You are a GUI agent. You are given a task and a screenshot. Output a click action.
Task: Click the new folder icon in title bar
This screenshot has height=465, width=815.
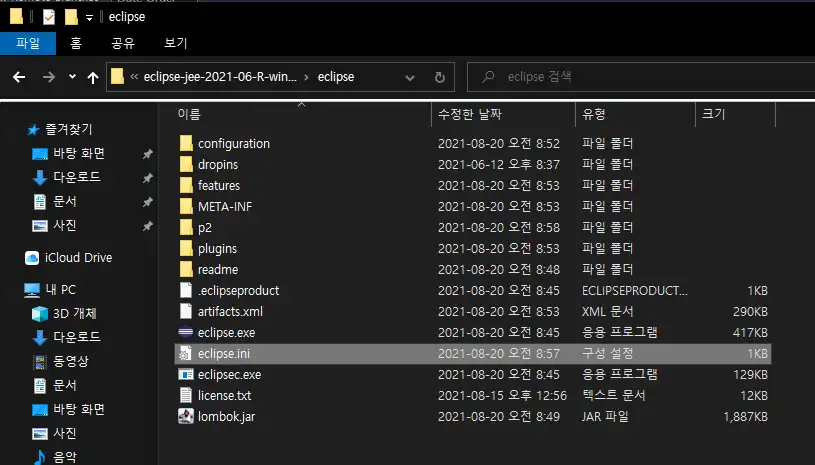tap(71, 17)
